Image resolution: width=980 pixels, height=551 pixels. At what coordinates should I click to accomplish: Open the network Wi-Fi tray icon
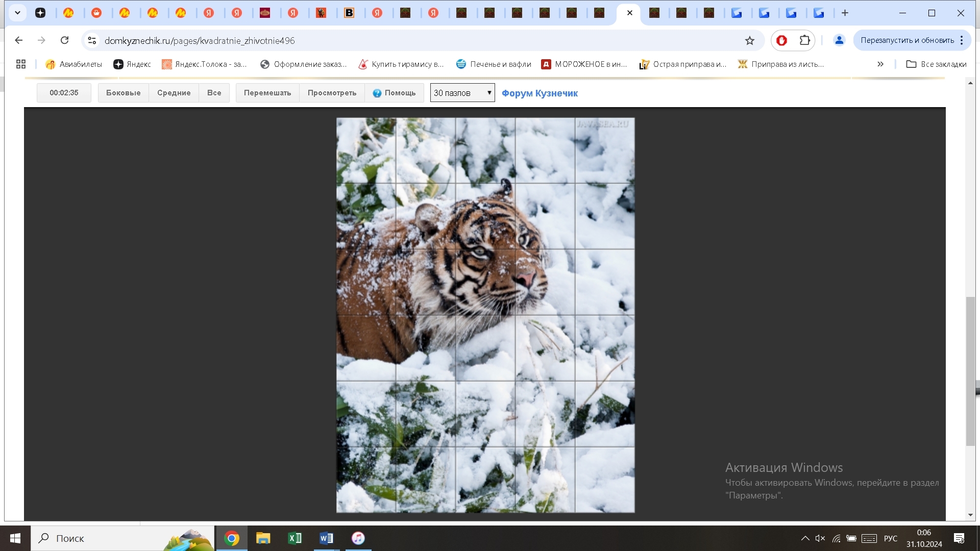(836, 538)
